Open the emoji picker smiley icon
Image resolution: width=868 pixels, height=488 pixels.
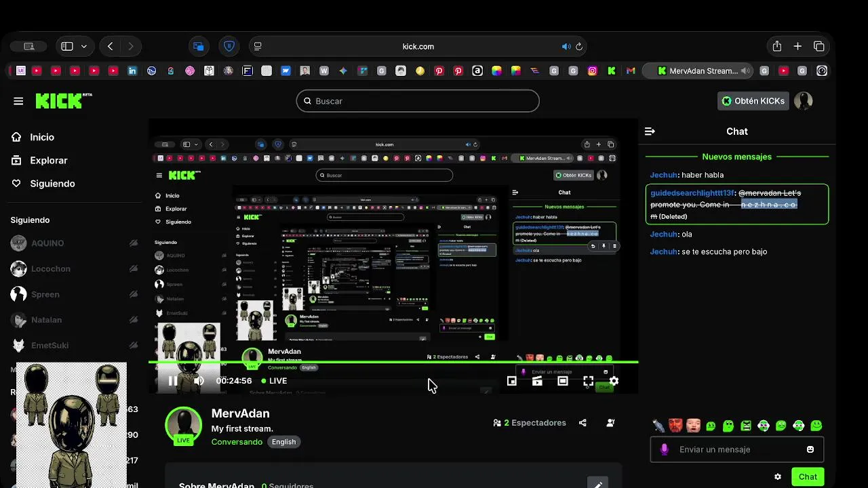810,449
